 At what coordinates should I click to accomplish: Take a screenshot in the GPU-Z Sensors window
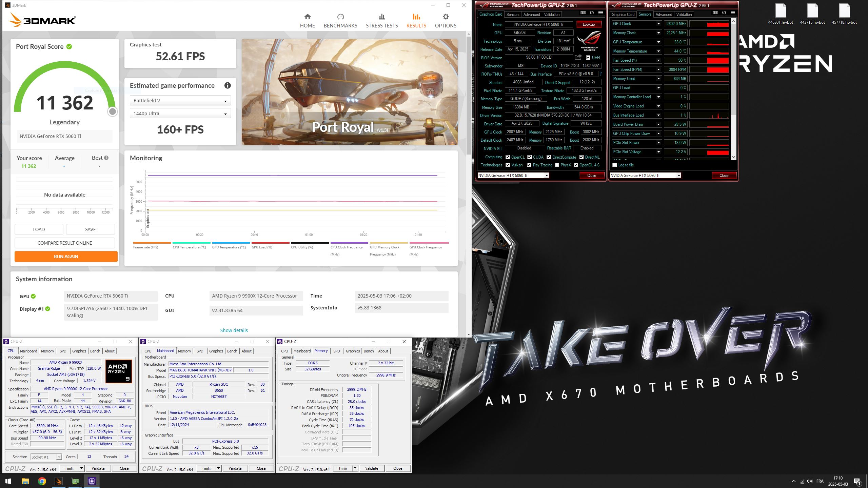[x=715, y=13]
